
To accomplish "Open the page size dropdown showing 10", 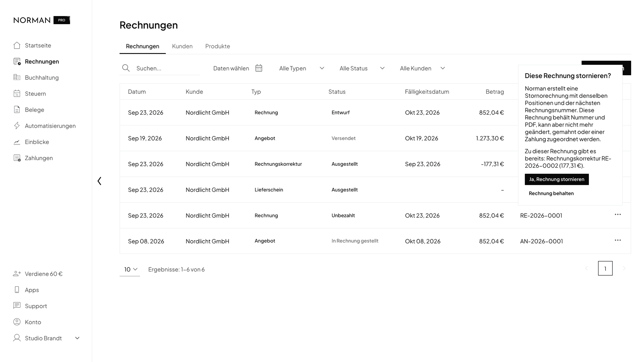I will click(130, 269).
